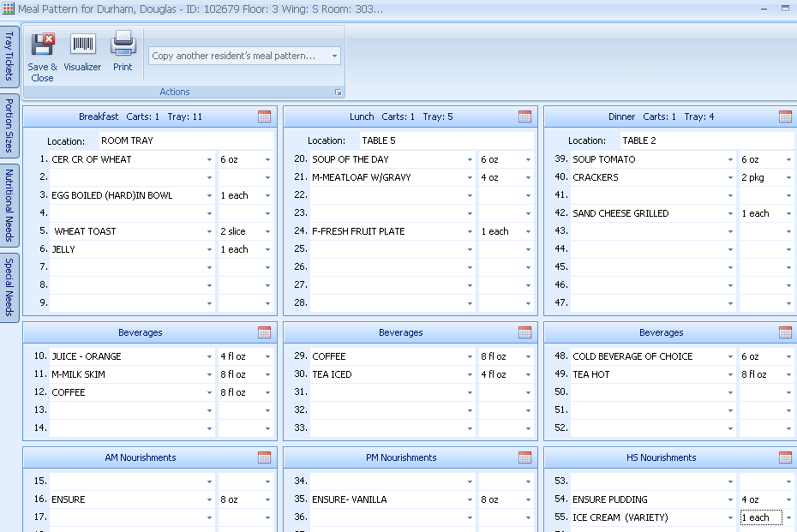Open portion dropdown for CRACKERS 2 pkg

click(788, 178)
